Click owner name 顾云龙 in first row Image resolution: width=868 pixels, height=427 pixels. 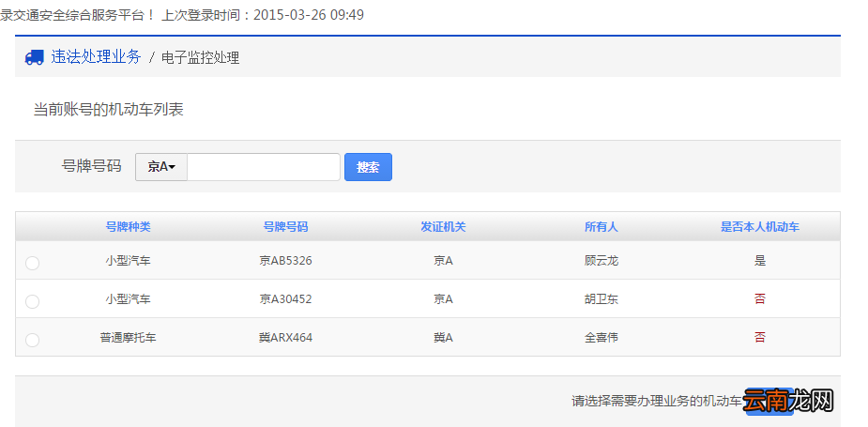click(x=602, y=260)
